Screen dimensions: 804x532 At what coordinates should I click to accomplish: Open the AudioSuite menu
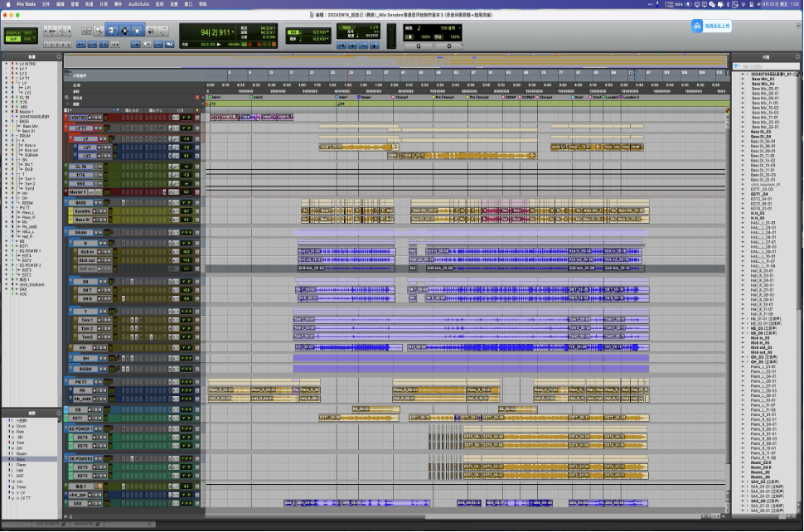[x=138, y=4]
